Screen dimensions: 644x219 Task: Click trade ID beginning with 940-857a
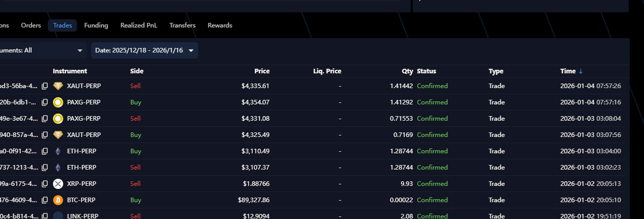pos(19,135)
